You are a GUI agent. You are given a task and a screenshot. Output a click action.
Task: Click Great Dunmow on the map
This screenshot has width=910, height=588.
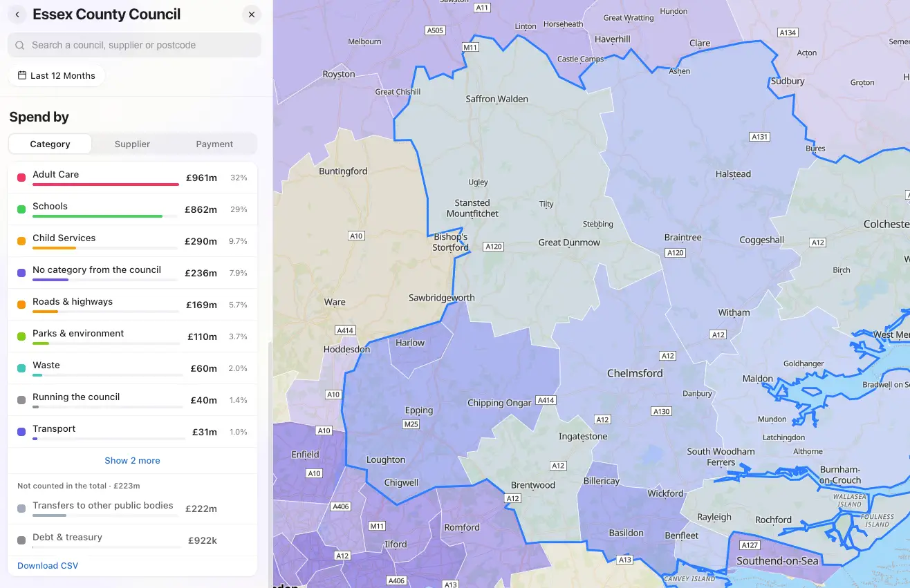point(569,243)
